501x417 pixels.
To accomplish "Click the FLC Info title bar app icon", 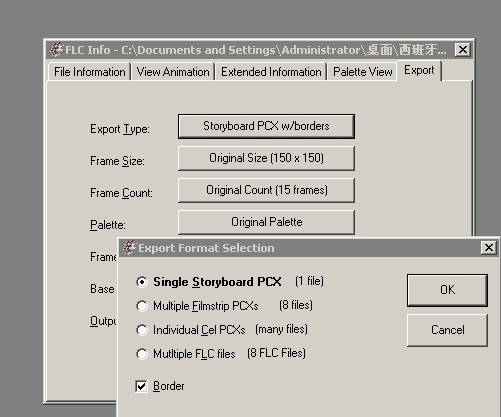I will click(x=56, y=50).
